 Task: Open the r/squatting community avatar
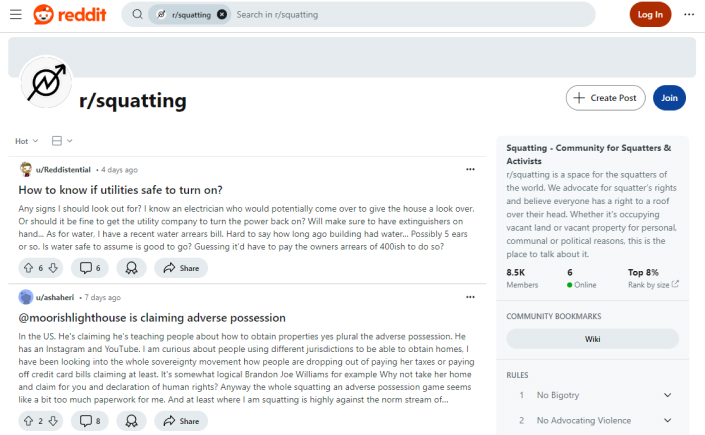click(46, 82)
